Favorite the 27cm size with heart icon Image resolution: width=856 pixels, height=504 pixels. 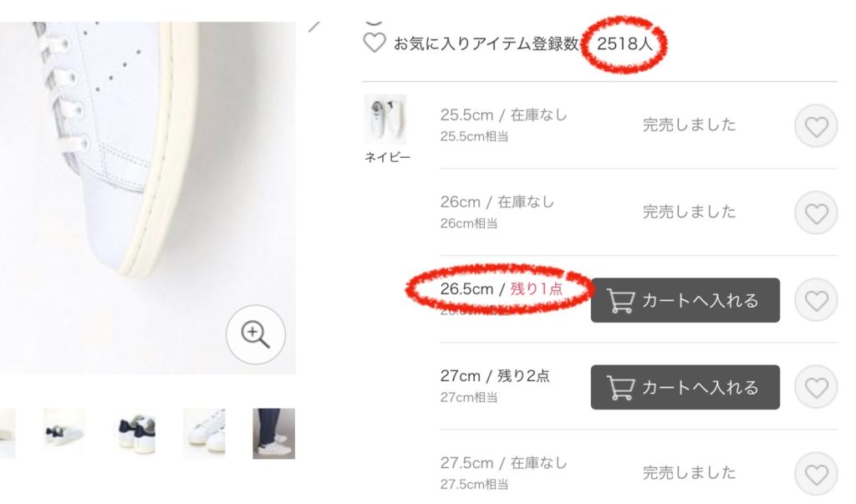click(x=816, y=387)
